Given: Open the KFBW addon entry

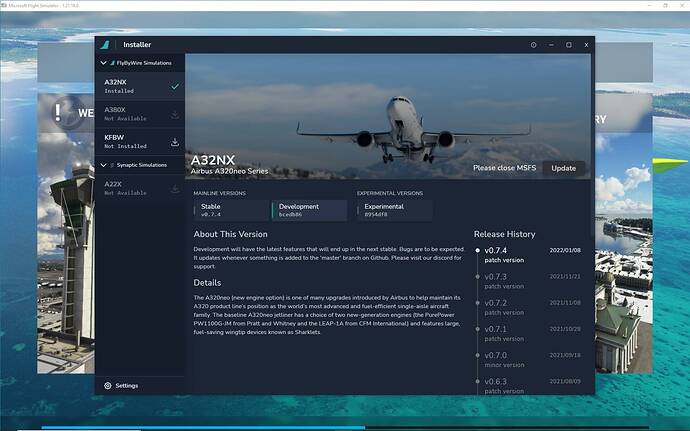Looking at the screenshot, I should [130, 141].
